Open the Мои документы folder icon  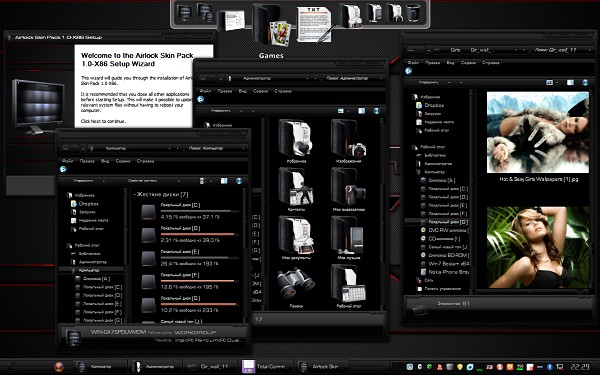click(x=296, y=235)
